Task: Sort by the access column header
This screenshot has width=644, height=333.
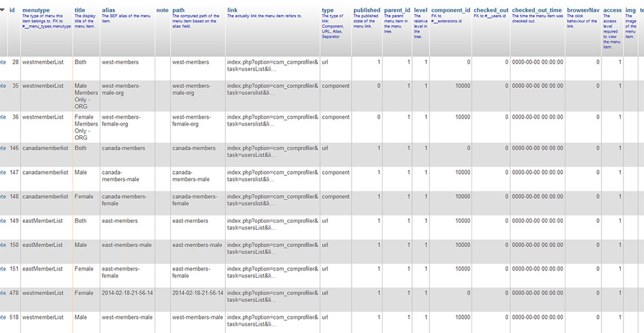Action: tap(612, 10)
